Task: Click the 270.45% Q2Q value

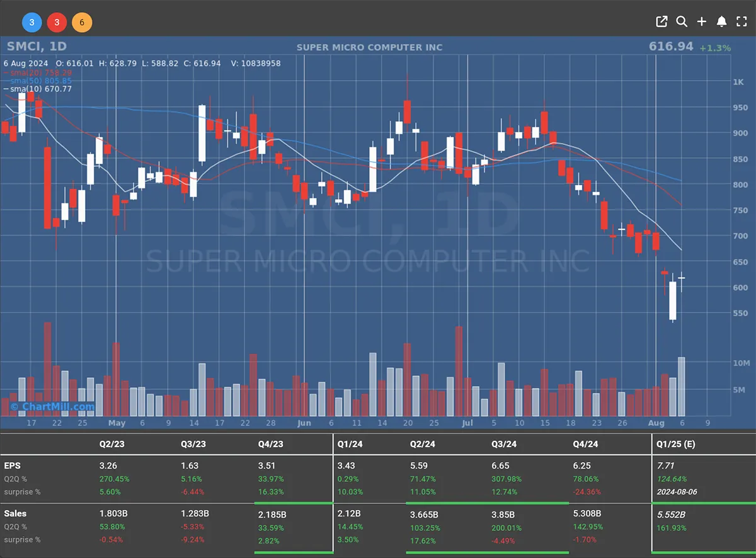Action: 115,479
